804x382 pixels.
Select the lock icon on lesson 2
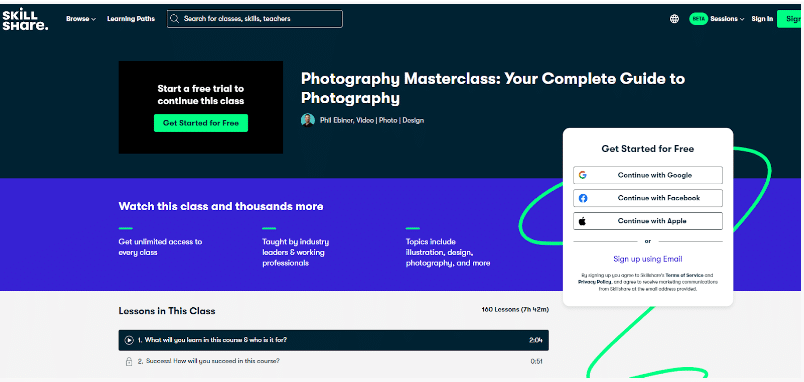pos(129,361)
